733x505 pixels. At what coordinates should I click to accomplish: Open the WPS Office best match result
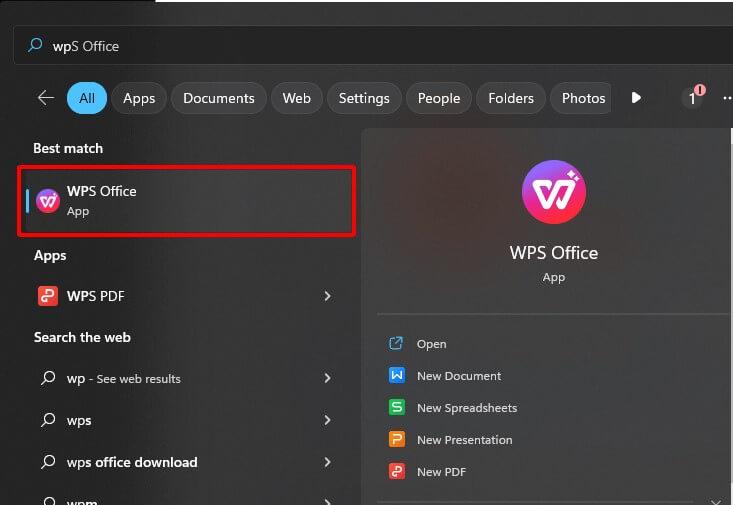186,201
